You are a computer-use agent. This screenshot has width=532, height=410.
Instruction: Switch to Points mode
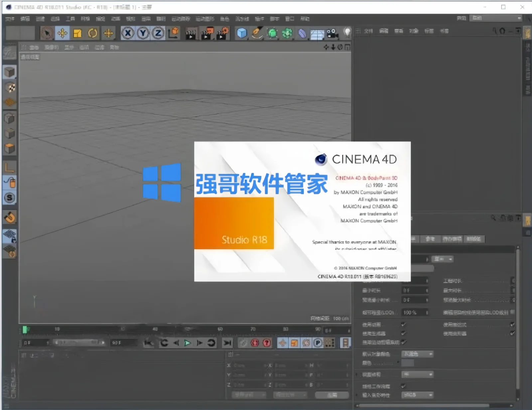click(x=10, y=118)
